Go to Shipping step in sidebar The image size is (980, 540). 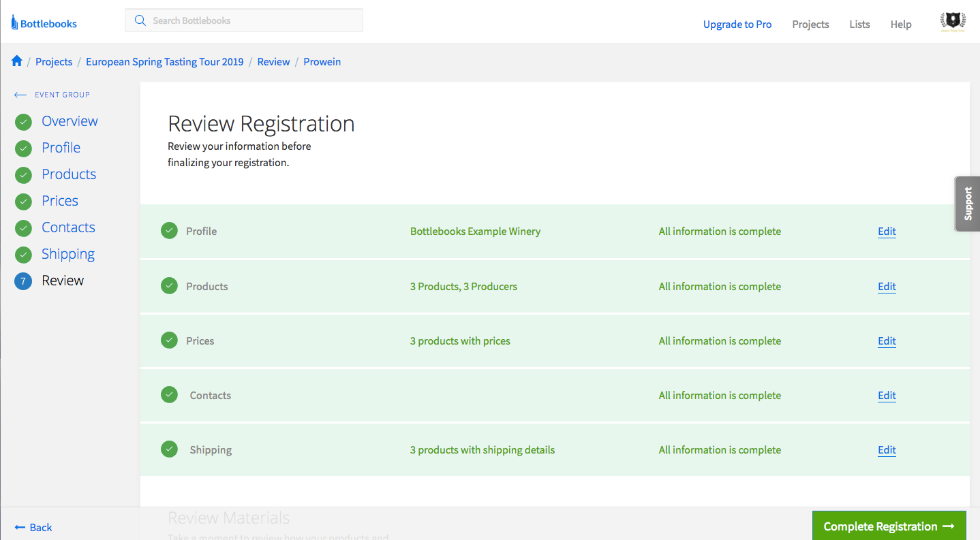tap(68, 254)
